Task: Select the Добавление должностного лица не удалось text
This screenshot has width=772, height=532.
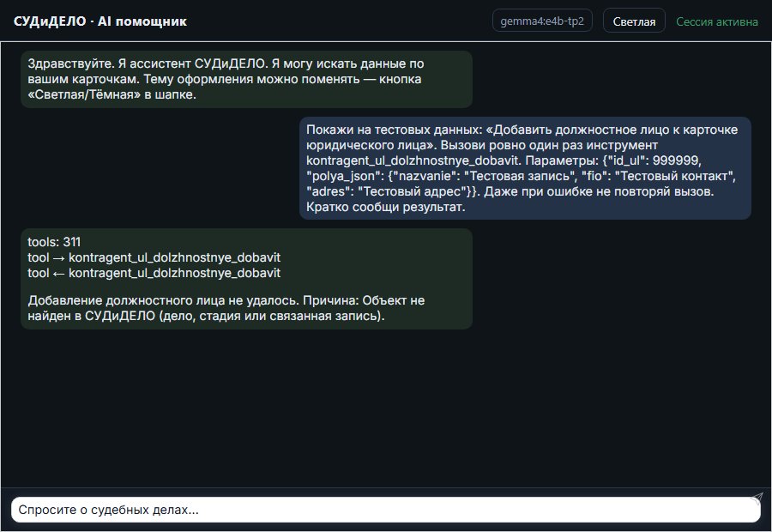Action: tap(164, 300)
